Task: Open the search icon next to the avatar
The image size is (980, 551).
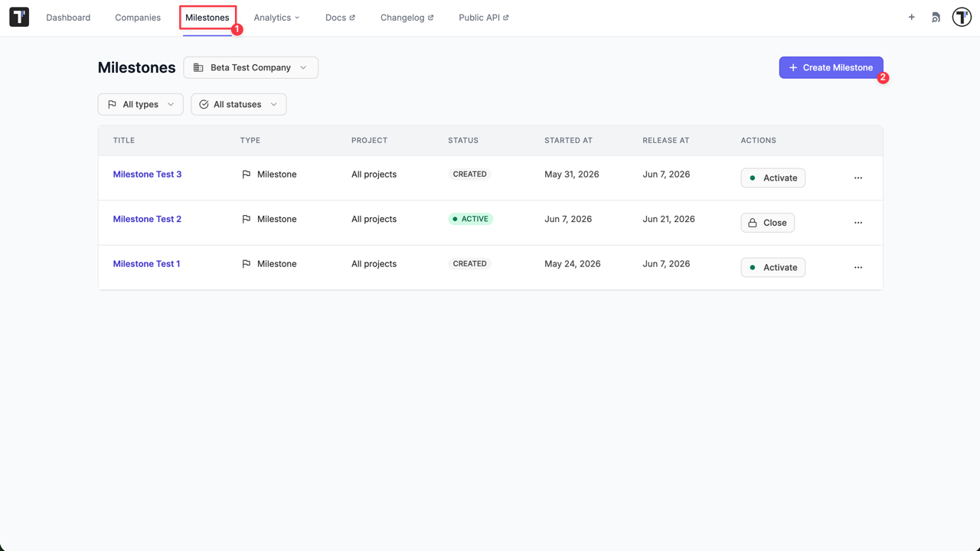Action: (936, 17)
